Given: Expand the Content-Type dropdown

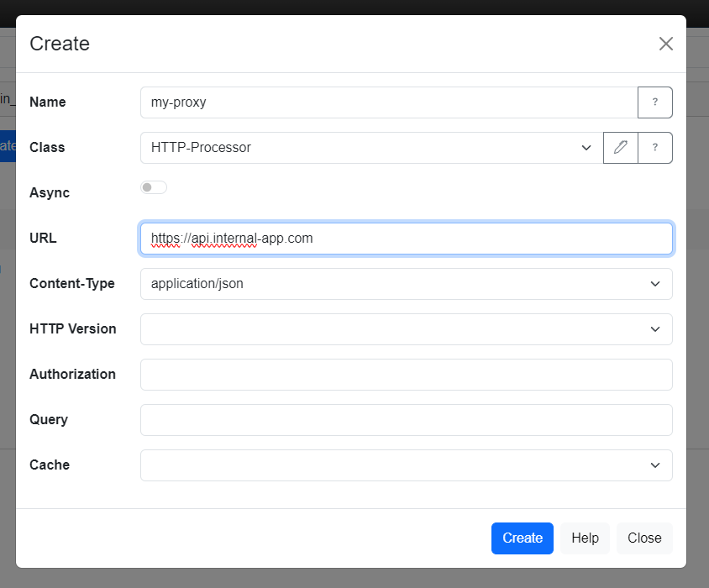Looking at the screenshot, I should [406, 284].
